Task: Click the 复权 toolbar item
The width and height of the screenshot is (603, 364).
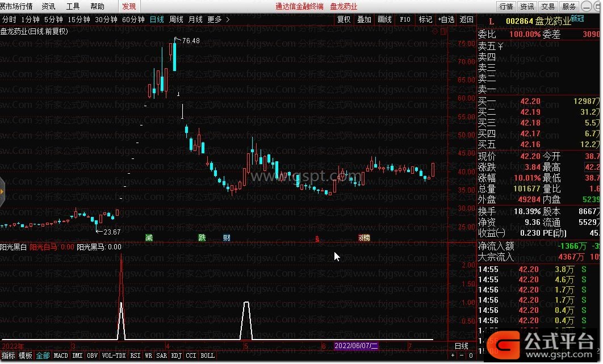Action: pyautogui.click(x=344, y=19)
